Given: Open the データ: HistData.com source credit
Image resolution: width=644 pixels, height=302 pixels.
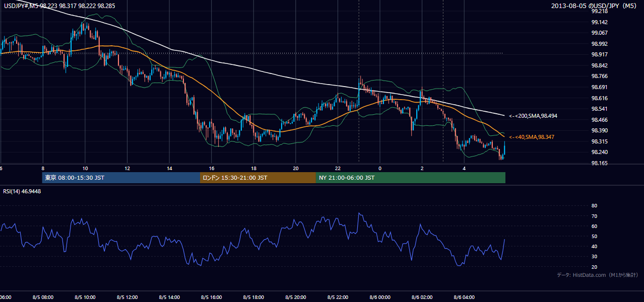Looking at the screenshot, I should click(598, 275).
